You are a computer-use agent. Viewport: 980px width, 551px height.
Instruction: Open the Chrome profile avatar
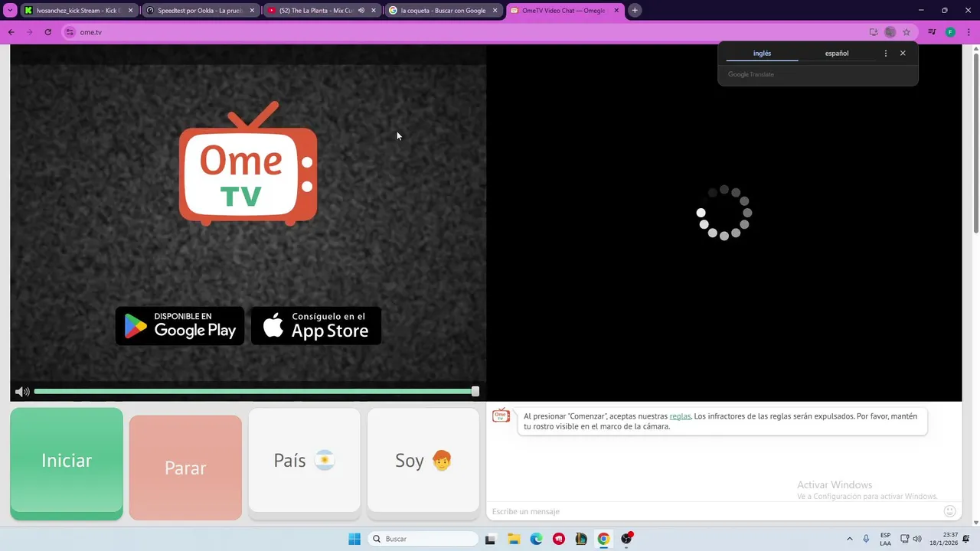[950, 32]
